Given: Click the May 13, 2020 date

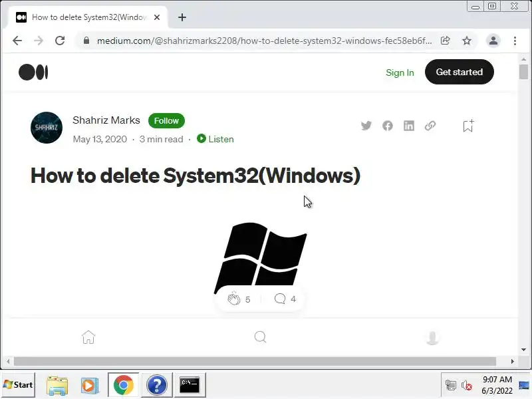Looking at the screenshot, I should click(x=100, y=139).
